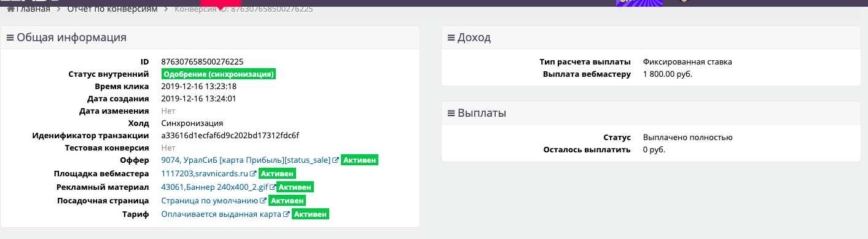Click Активен badge next to the offer
Viewport: 868px width, 239px height.
359,160
